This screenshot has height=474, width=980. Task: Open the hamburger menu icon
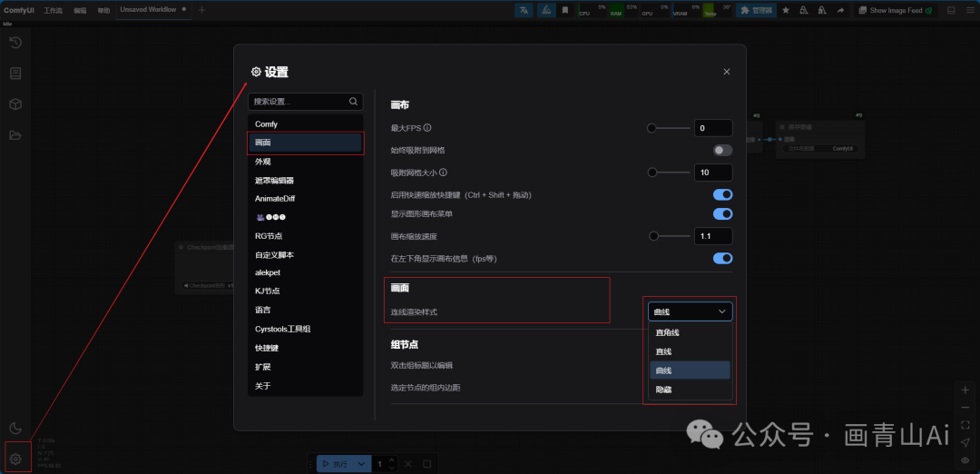[969, 10]
